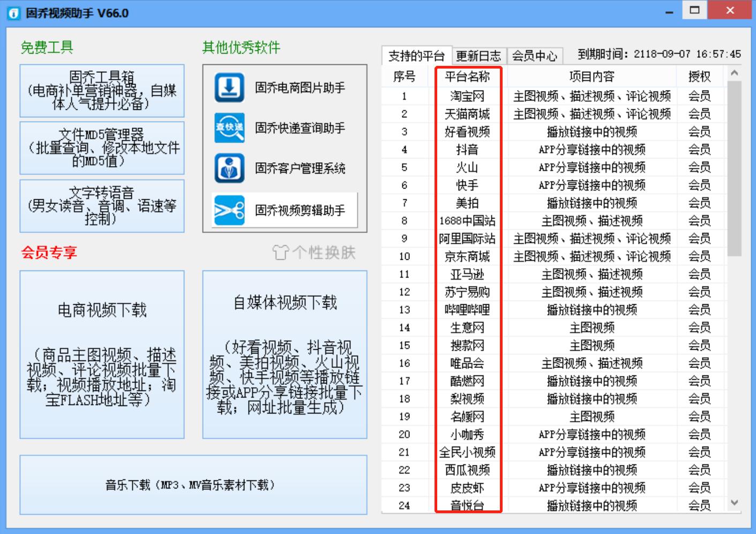The height and width of the screenshot is (534, 756).
Task: Click the 固乔视频剪辑助手 scissors icon
Action: click(x=229, y=210)
